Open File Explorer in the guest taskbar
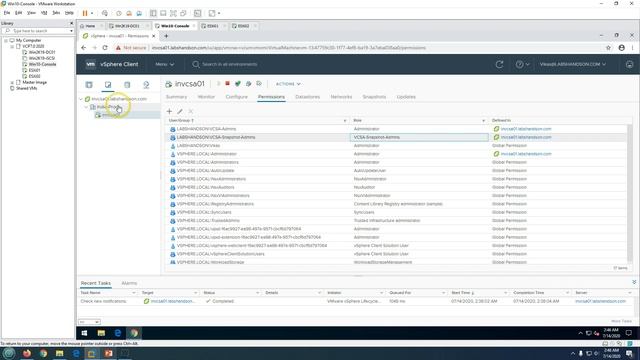The height and width of the screenshot is (360, 640). tap(101, 333)
